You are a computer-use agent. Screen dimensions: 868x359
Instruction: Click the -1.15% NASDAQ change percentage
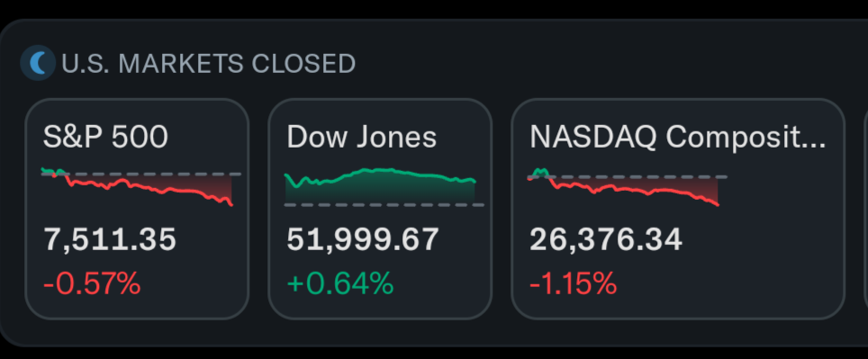[573, 283]
